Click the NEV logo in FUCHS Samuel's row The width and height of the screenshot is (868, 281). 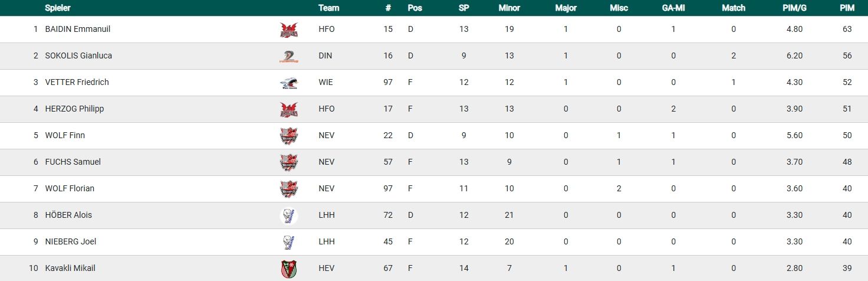[289, 162]
